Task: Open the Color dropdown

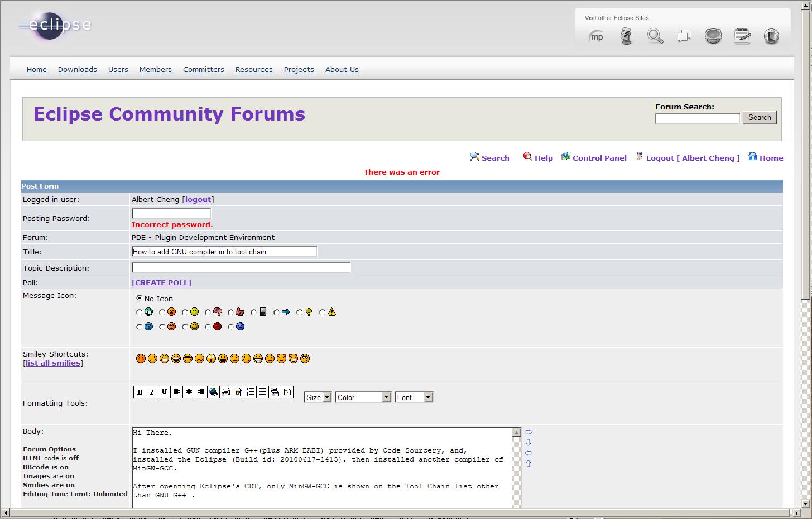Action: tap(363, 397)
